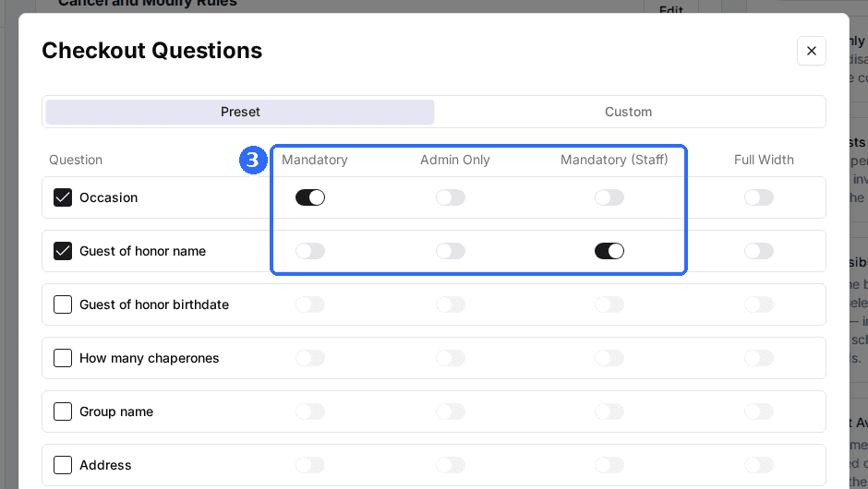Screen dimensions: 868x489
Task: Toggle Admin Only for Guest of honor name
Action: (x=451, y=251)
